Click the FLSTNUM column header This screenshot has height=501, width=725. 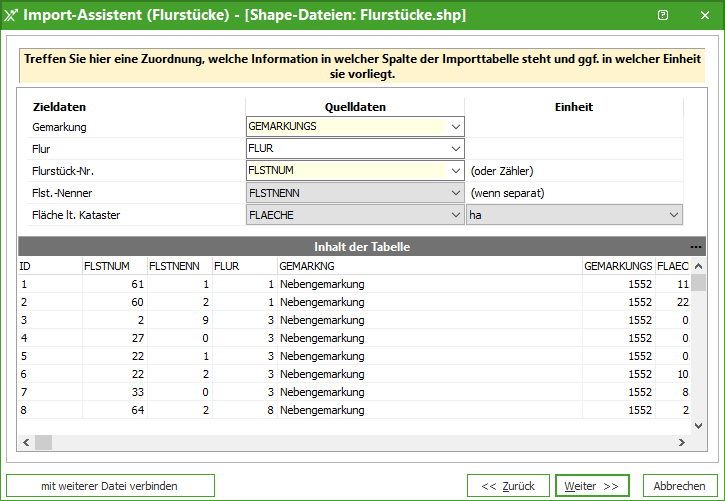113,267
